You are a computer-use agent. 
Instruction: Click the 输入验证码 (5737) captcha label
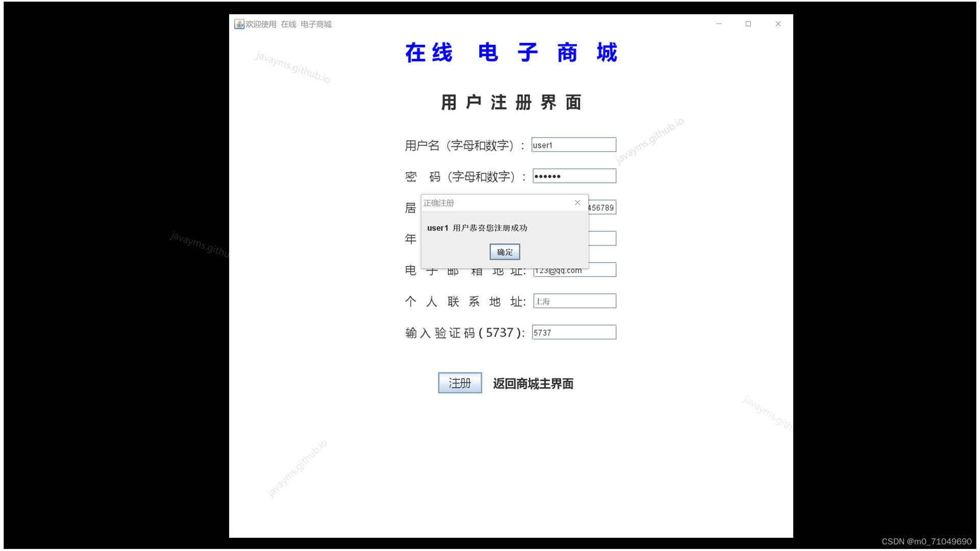(x=464, y=333)
